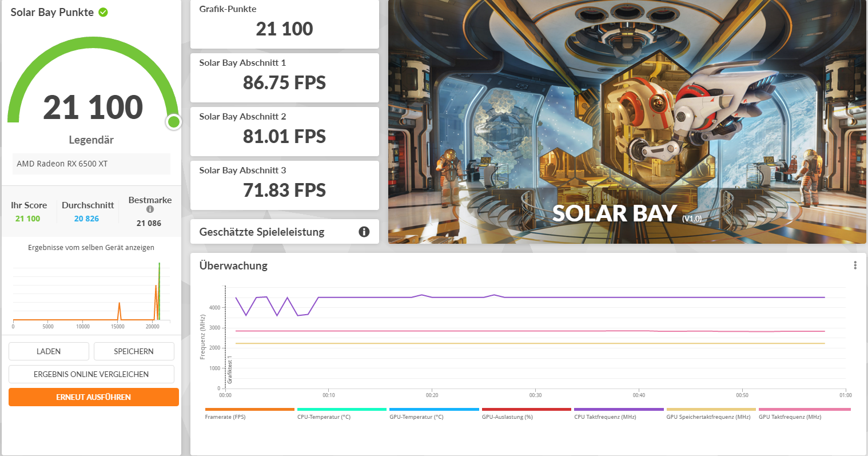The height and width of the screenshot is (456, 868).
Task: Open the three-dot menu on the Überwachung panel
Action: pos(855,264)
